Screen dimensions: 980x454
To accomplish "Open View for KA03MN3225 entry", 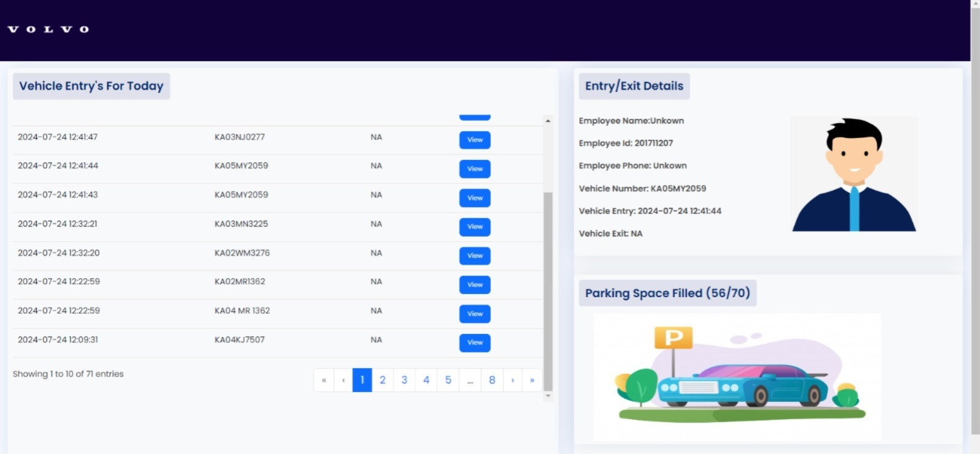I will tap(474, 227).
